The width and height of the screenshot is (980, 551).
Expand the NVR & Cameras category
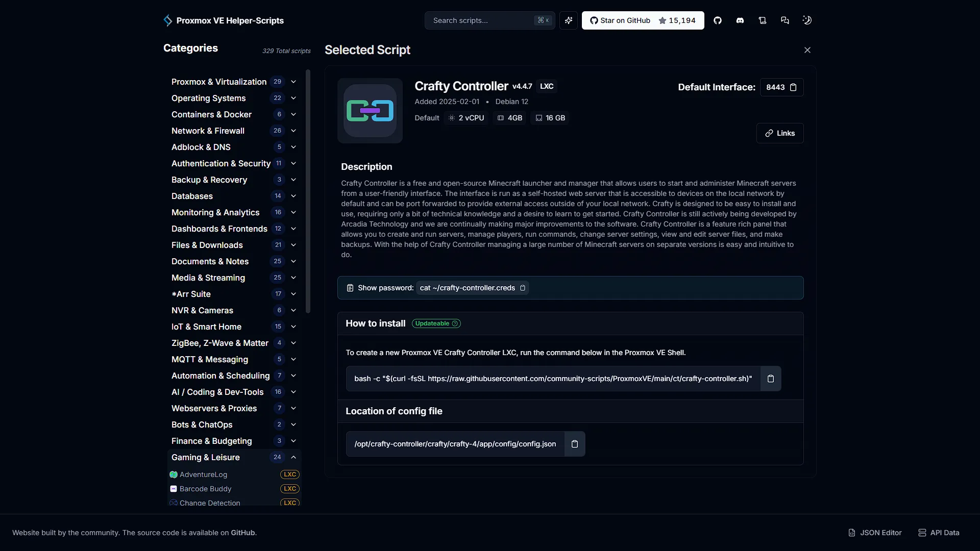[234, 310]
